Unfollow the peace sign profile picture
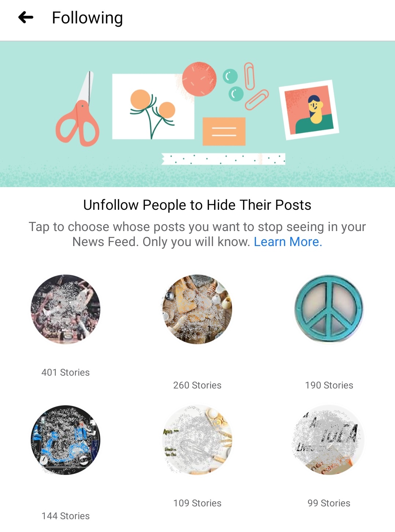 [329, 309]
